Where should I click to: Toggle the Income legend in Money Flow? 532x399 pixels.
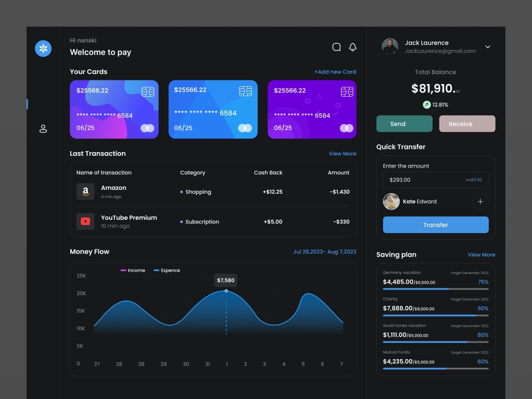tap(133, 270)
